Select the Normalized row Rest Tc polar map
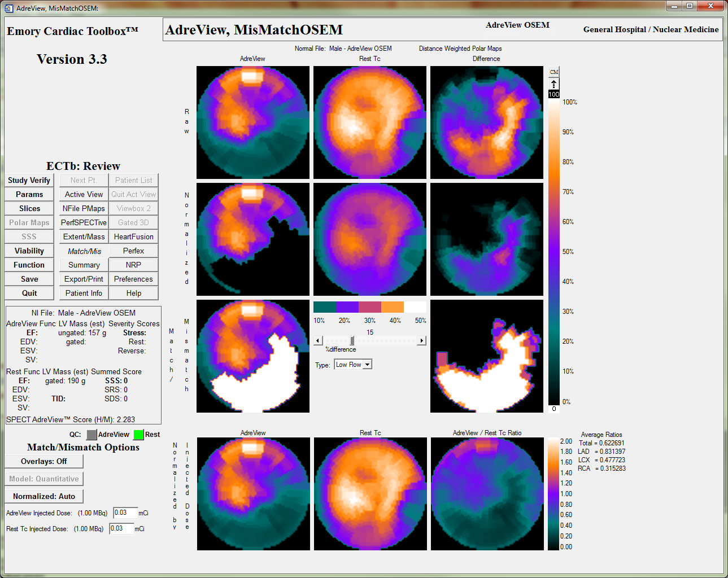This screenshot has width=728, height=578. coord(370,239)
